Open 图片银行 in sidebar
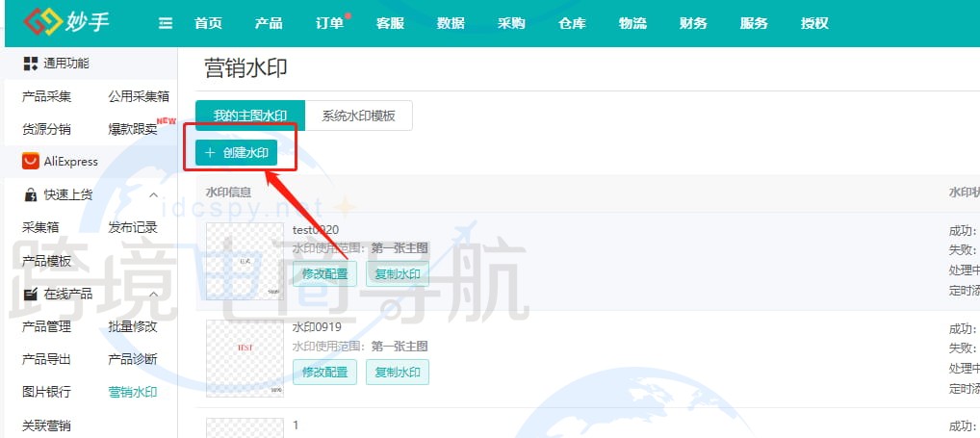Viewport: 980px width, 438px height. point(46,392)
